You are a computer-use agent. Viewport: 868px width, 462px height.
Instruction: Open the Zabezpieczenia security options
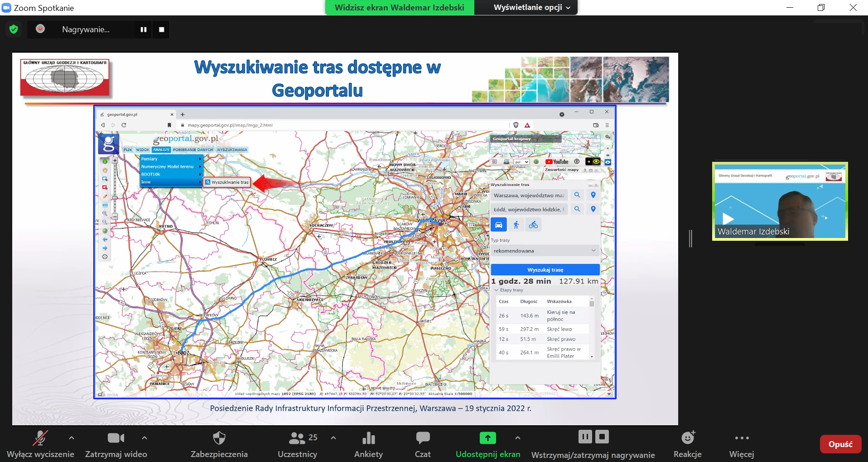pyautogui.click(x=219, y=444)
